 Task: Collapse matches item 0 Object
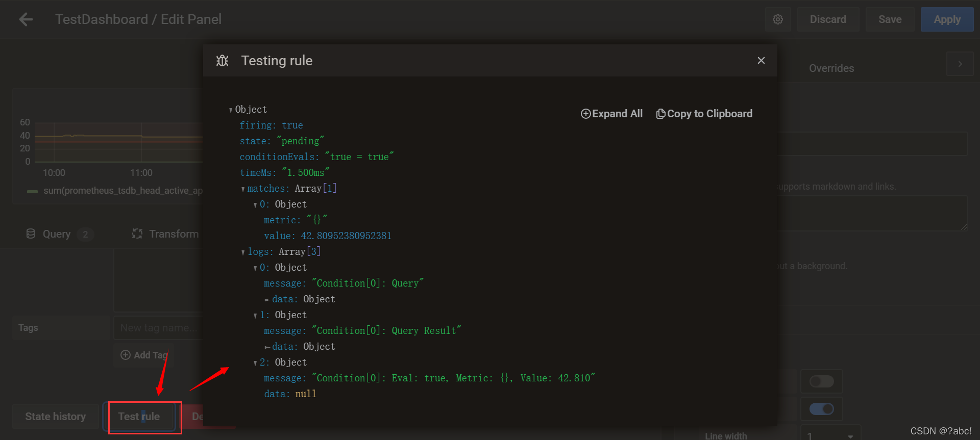(255, 205)
